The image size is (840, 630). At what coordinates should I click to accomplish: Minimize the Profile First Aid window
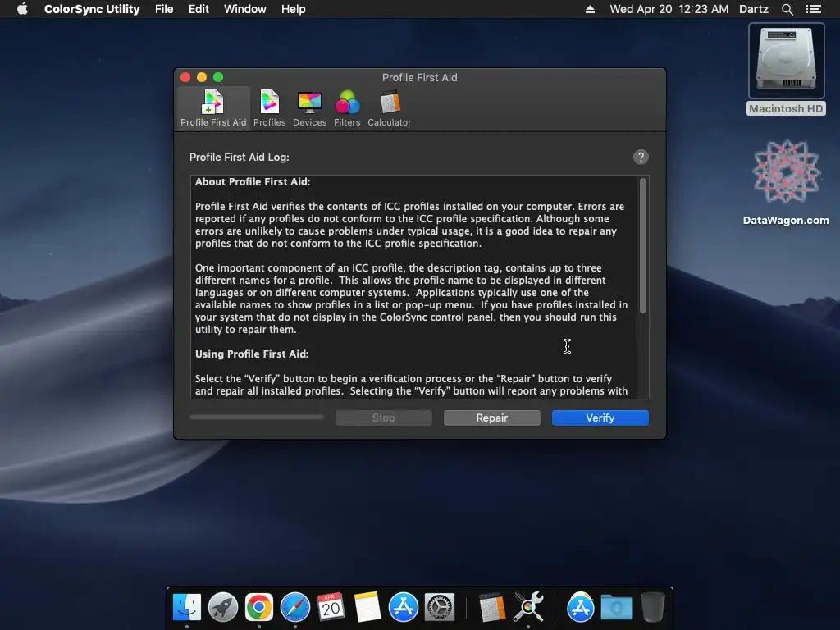tap(202, 77)
